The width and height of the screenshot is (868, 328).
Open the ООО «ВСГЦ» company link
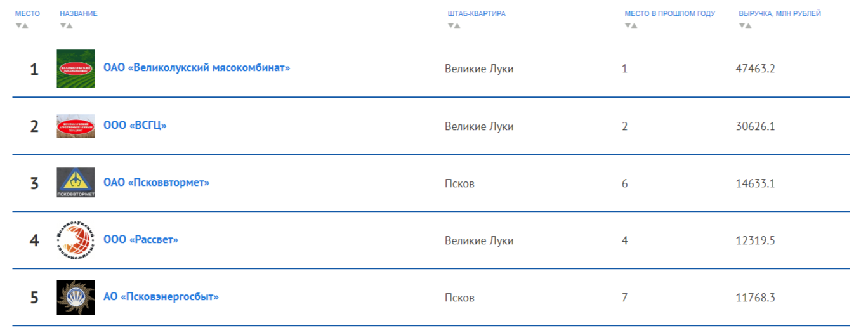pos(135,126)
